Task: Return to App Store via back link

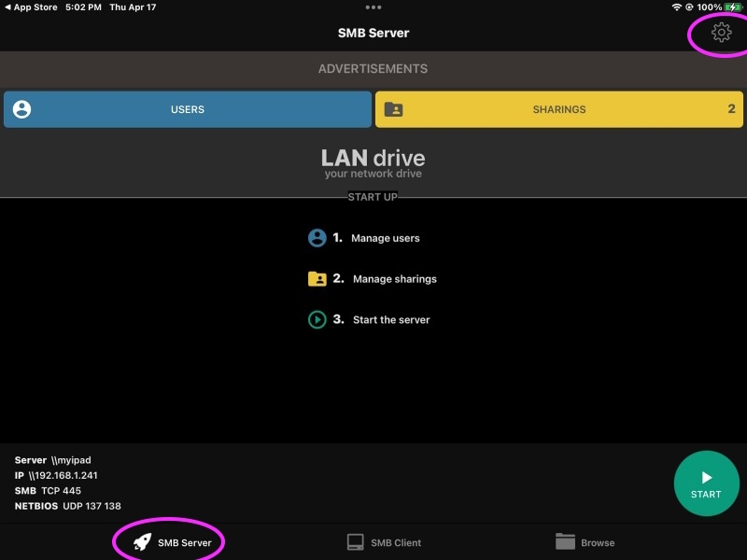Action: click(31, 7)
